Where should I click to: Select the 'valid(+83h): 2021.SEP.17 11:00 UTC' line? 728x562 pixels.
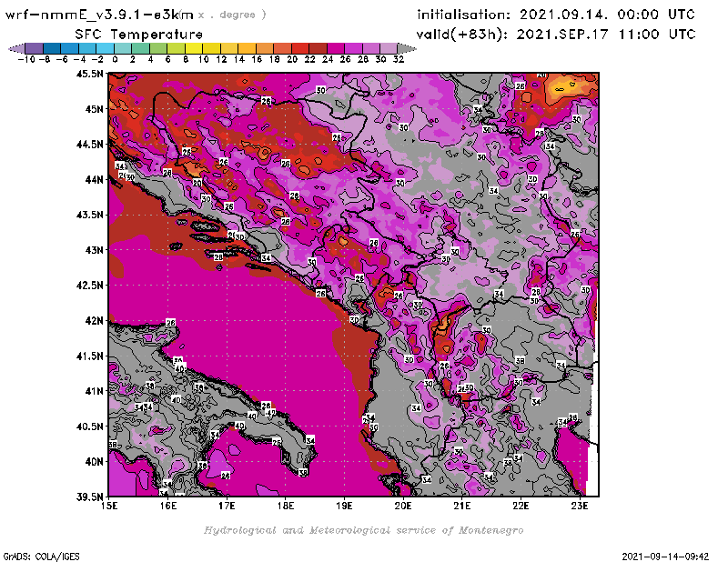[556, 35]
